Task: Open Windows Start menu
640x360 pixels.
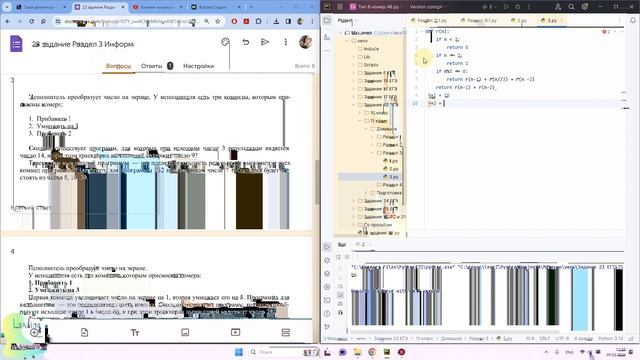Action: [x=239, y=352]
